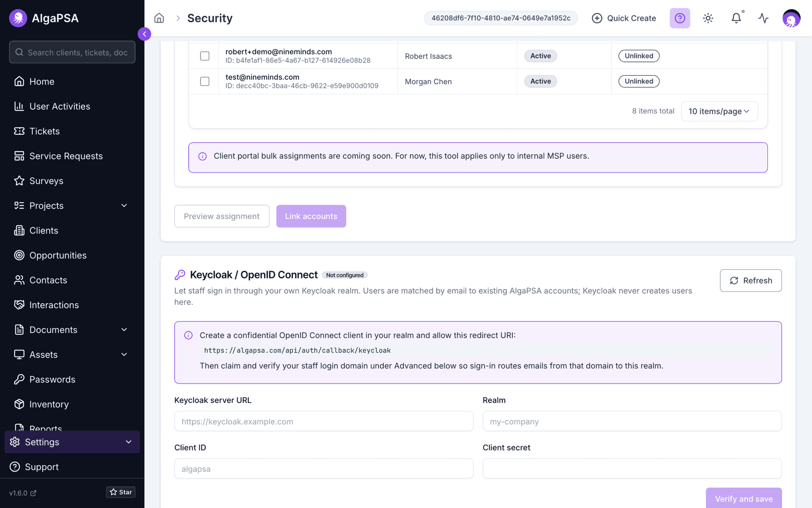Expand the Settings menu chevron
Screen dimensions: 812x508
(129, 442)
